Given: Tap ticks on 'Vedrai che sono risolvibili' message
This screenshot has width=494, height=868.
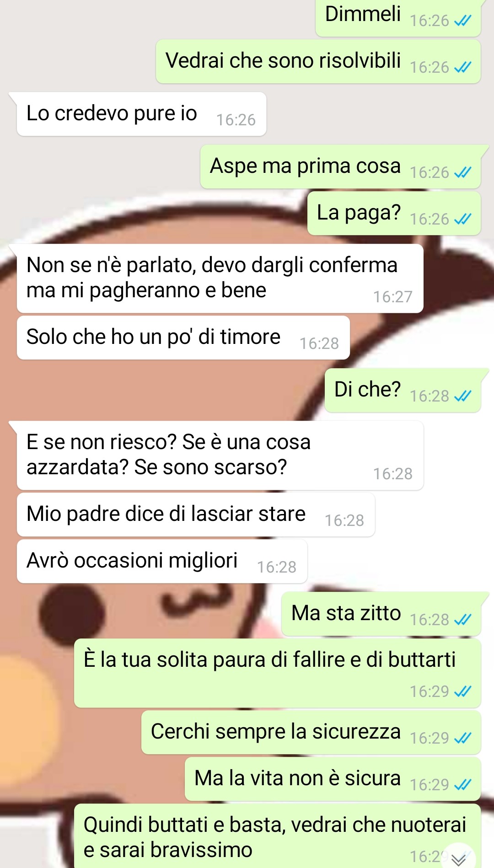Looking at the screenshot, I should [x=462, y=67].
